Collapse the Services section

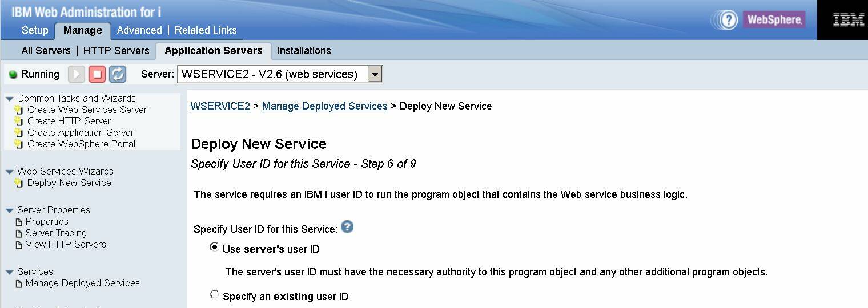point(10,272)
